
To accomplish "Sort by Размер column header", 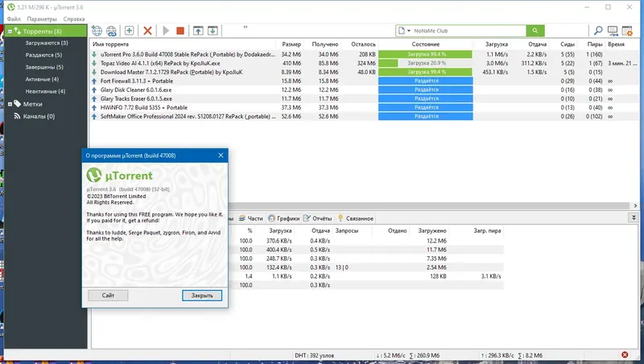I will pos(291,44).
